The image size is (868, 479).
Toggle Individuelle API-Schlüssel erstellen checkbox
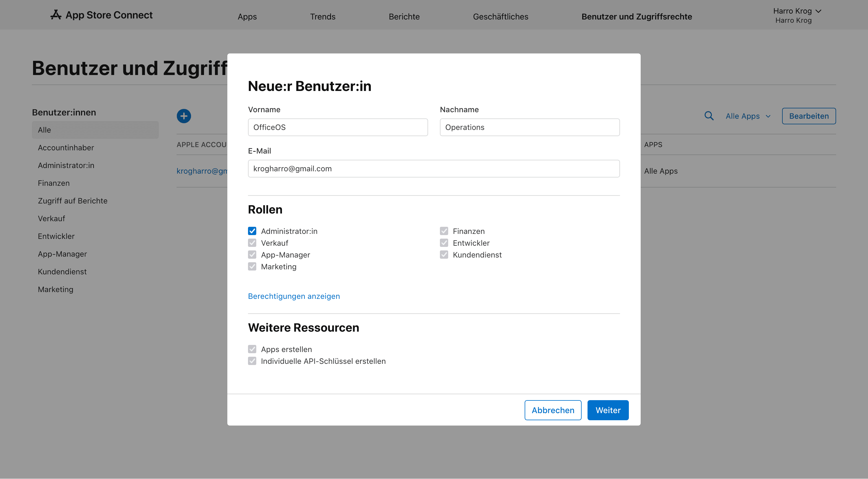(252, 361)
